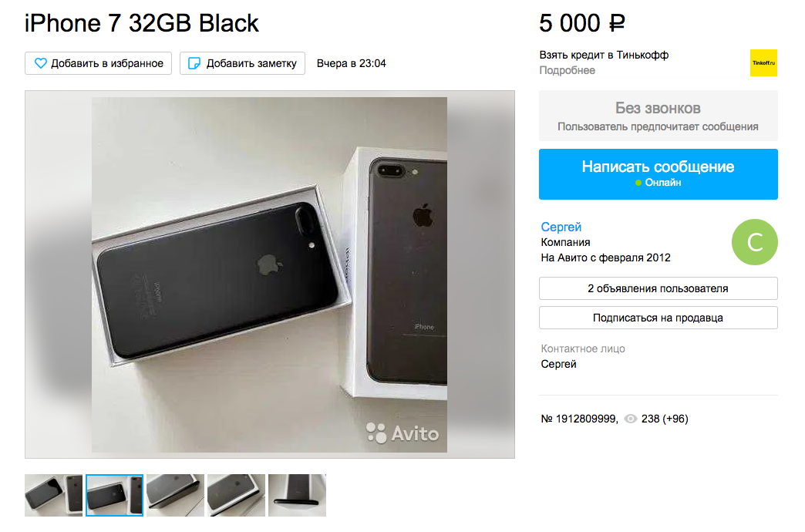805x532 pixels.
Task: Add listing to favorites with Добавить в избранное
Action: click(x=98, y=63)
